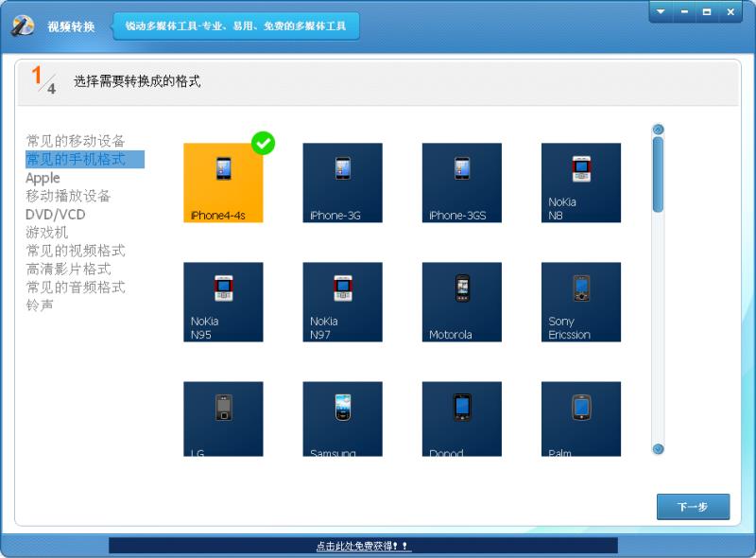
Task: Open the 常见的视频格式 category
Action: tap(76, 251)
